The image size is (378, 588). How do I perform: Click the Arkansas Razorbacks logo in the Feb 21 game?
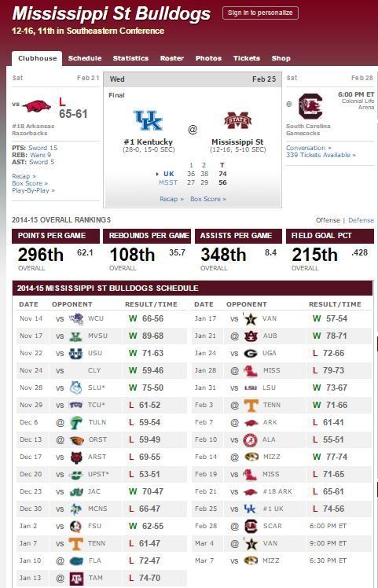click(36, 106)
